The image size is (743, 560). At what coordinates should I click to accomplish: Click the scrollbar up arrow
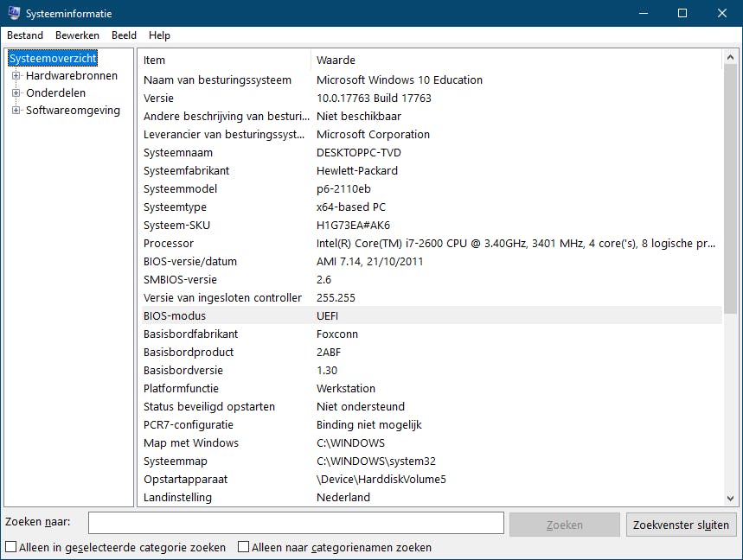730,57
